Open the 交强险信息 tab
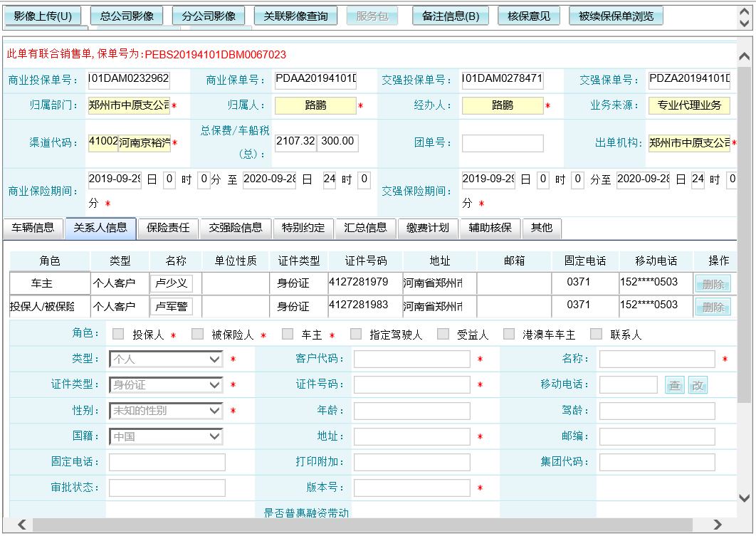 click(236, 228)
